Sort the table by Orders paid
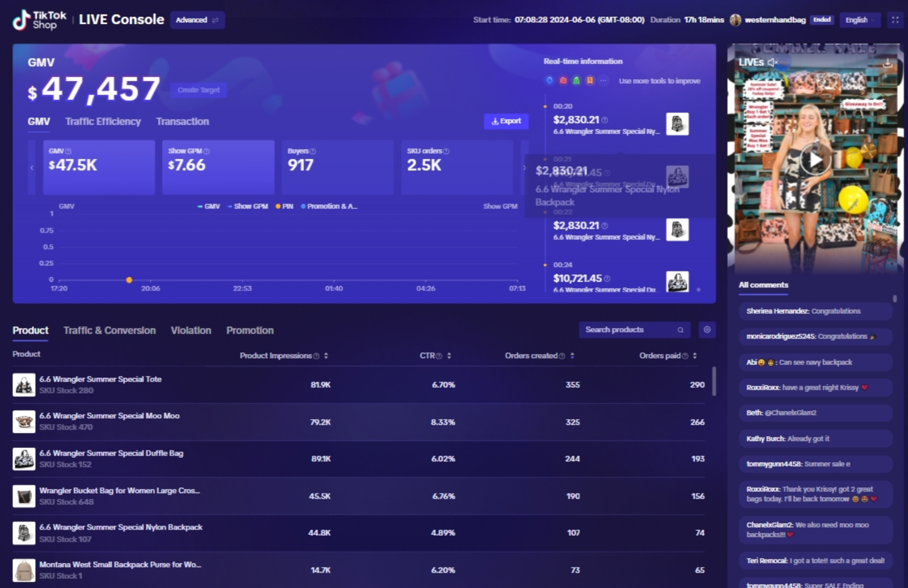Viewport: 908px width, 588px height. tap(694, 356)
